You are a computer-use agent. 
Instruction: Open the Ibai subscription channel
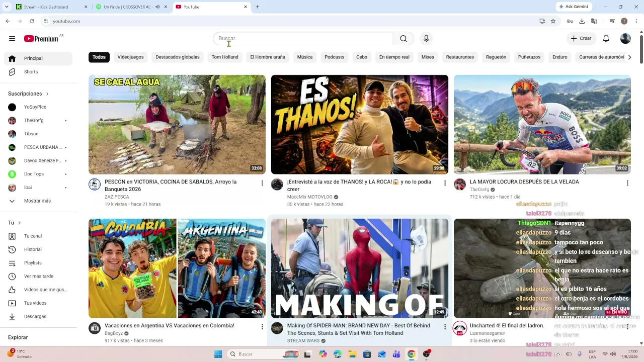click(38, 188)
